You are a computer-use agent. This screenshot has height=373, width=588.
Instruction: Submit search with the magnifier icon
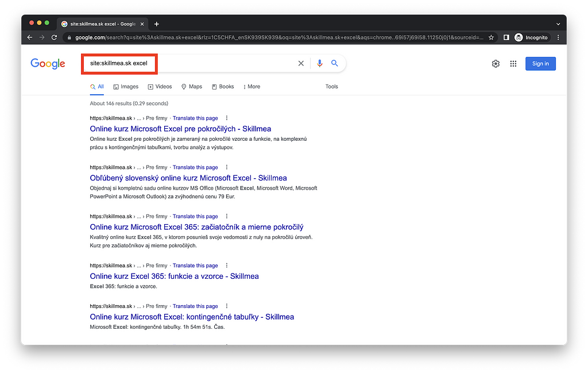point(335,63)
